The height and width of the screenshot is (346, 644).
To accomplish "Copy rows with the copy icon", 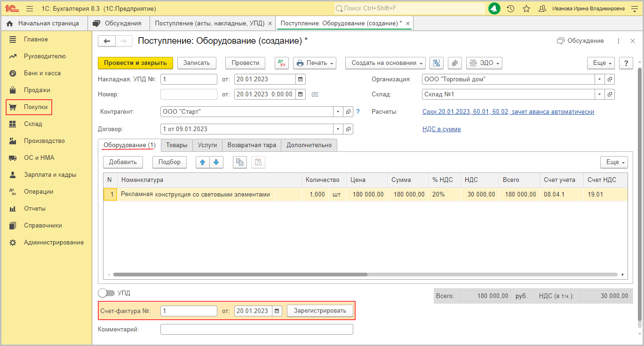I will pos(240,162).
